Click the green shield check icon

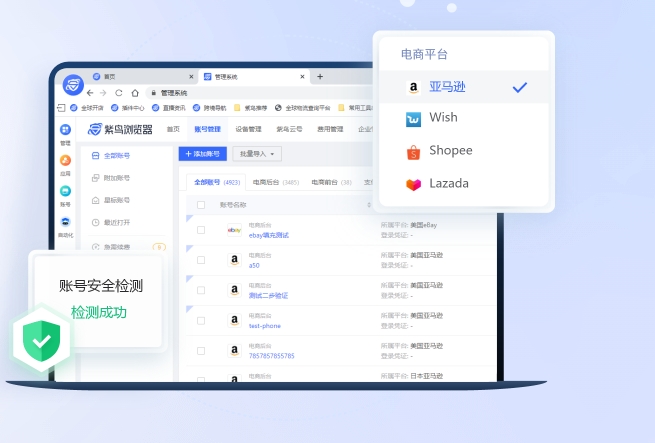coord(41,341)
